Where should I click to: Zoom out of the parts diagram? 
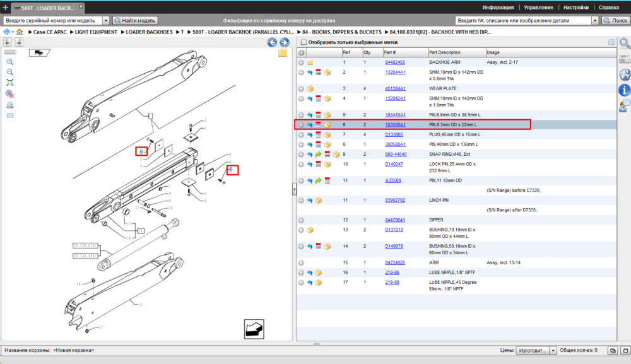coord(10,72)
